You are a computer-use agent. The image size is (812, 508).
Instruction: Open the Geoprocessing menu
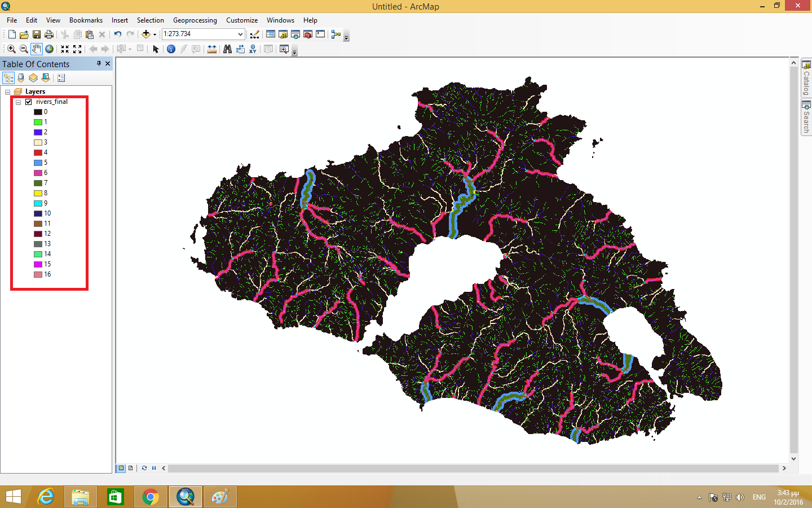click(195, 20)
